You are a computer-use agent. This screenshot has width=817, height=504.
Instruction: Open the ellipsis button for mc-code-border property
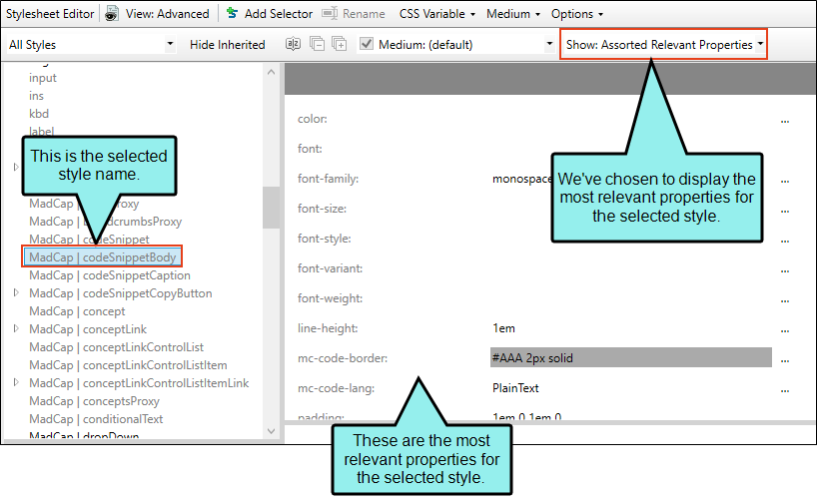point(785,359)
